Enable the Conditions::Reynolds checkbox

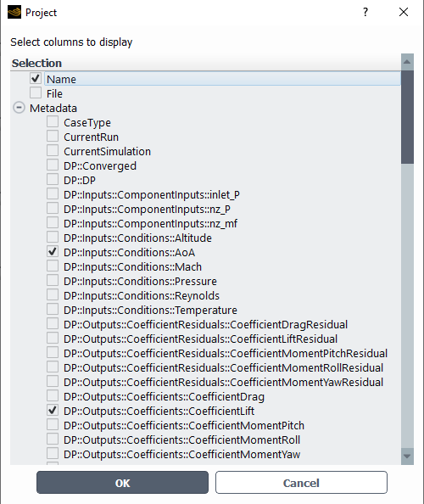click(53, 295)
